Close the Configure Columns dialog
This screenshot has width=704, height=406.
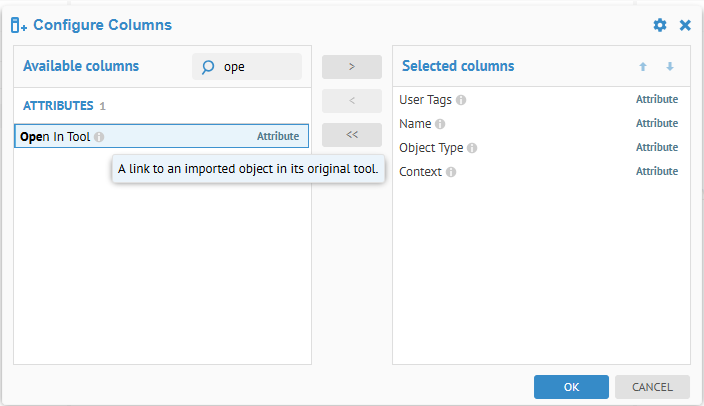(x=685, y=25)
